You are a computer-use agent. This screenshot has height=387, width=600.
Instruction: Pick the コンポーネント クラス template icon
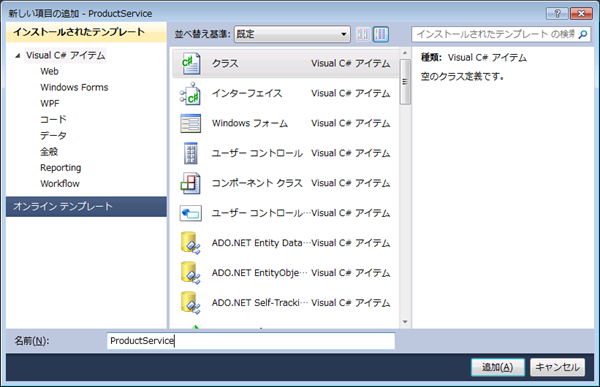tap(191, 183)
